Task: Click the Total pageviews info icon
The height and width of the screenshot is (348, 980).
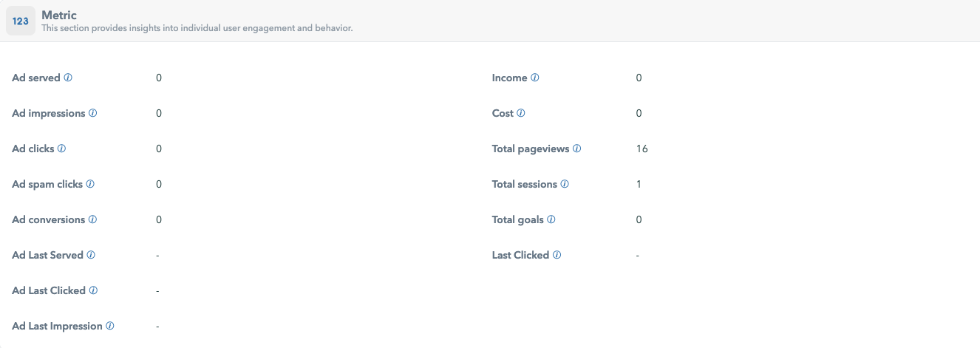Action: pyautogui.click(x=577, y=149)
